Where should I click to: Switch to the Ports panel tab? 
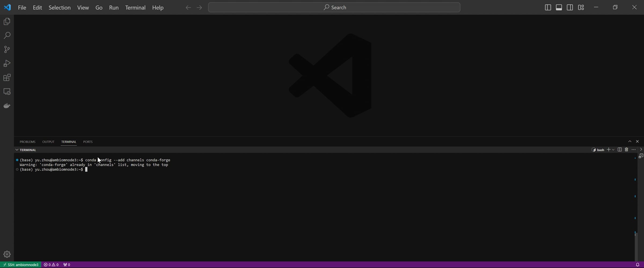(88, 142)
